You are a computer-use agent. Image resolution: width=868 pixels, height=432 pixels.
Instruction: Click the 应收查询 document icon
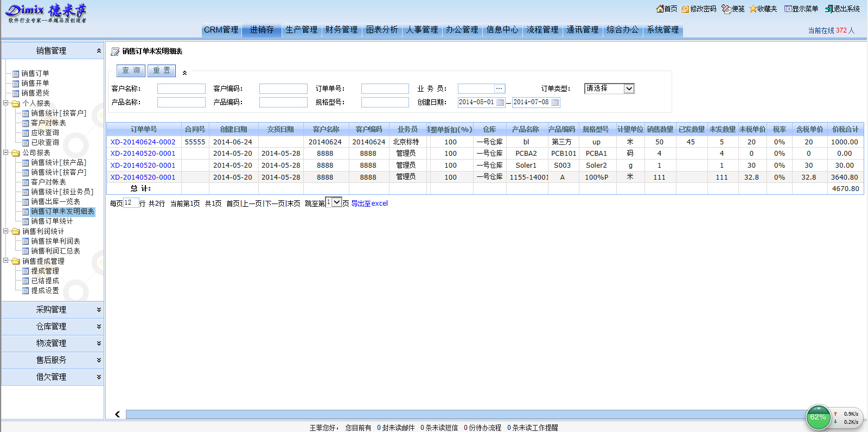pos(25,132)
